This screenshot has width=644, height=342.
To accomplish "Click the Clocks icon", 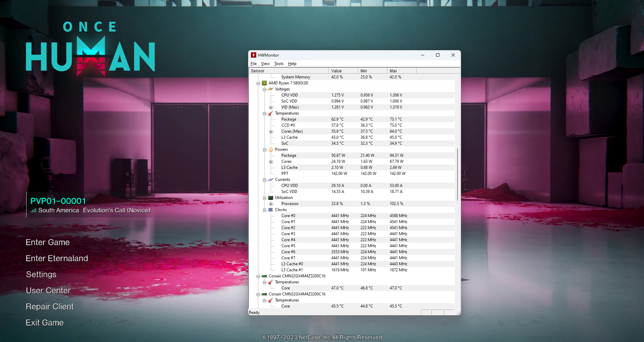I will (x=271, y=210).
